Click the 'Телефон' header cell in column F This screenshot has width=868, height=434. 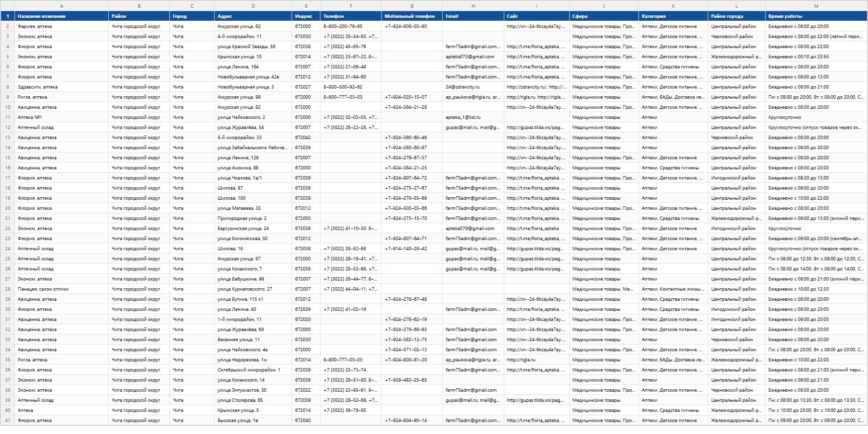pyautogui.click(x=351, y=16)
